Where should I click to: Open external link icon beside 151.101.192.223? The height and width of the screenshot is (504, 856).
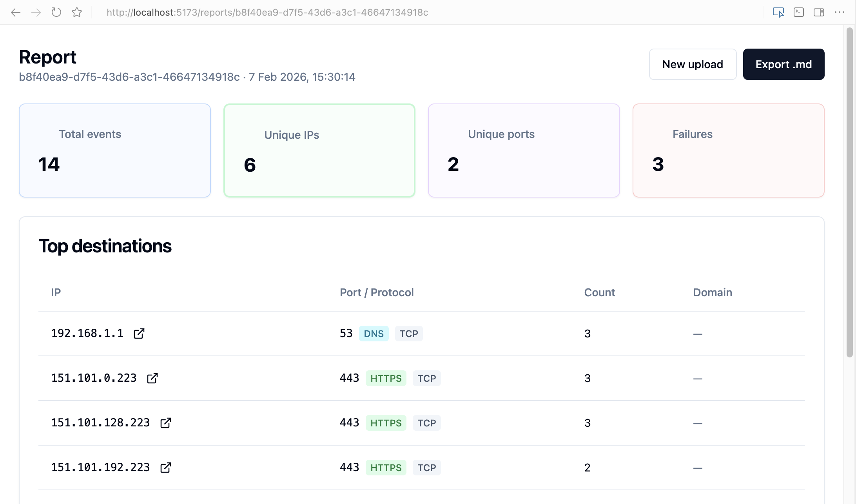coord(166,468)
